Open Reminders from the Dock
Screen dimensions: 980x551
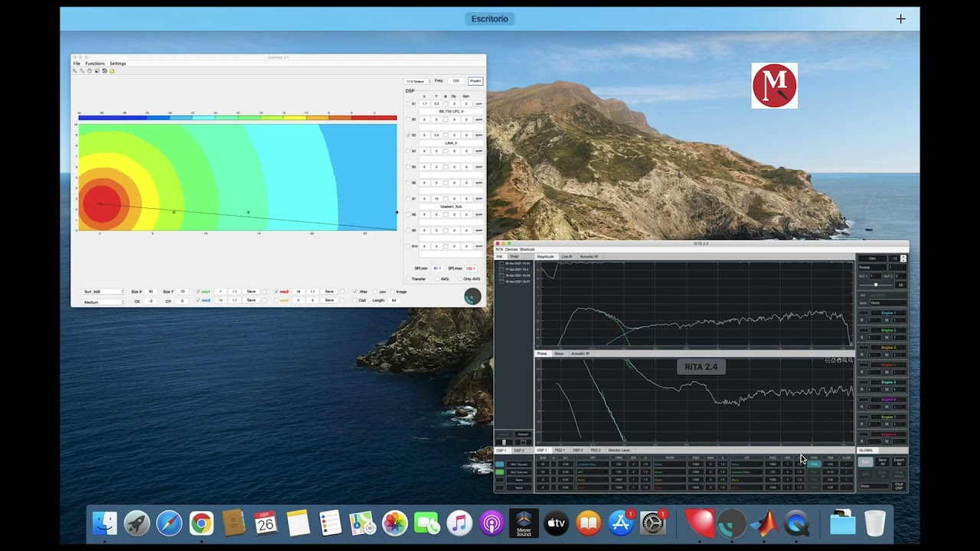coord(330,523)
